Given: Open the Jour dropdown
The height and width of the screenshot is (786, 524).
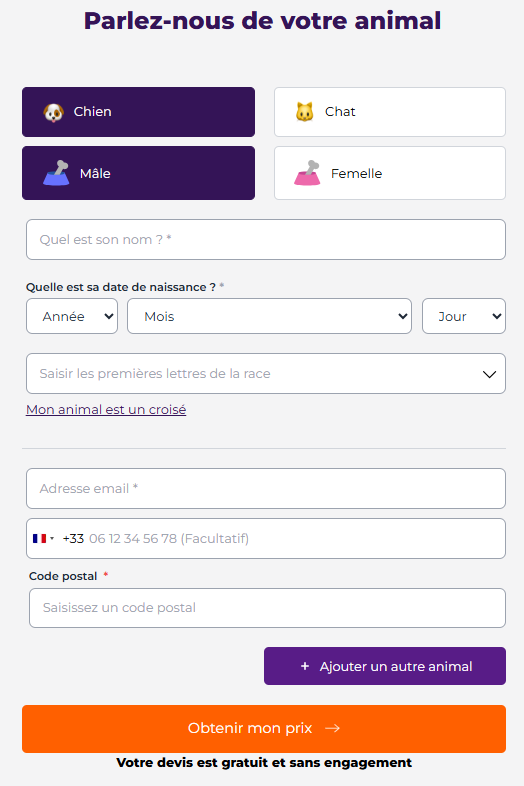Looking at the screenshot, I should point(464,316).
